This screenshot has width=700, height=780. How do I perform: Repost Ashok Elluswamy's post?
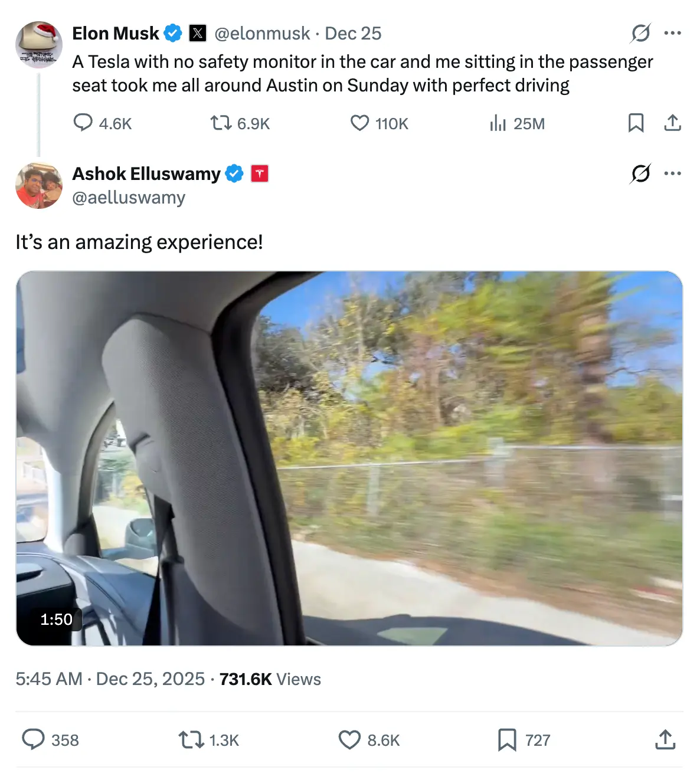point(191,739)
